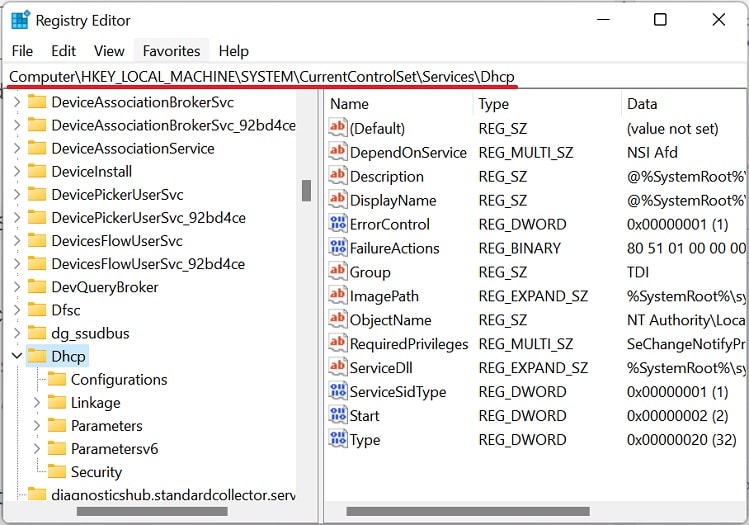This screenshot has width=749, height=525.
Task: Expand the Linkage subkey
Action: [x=37, y=402]
